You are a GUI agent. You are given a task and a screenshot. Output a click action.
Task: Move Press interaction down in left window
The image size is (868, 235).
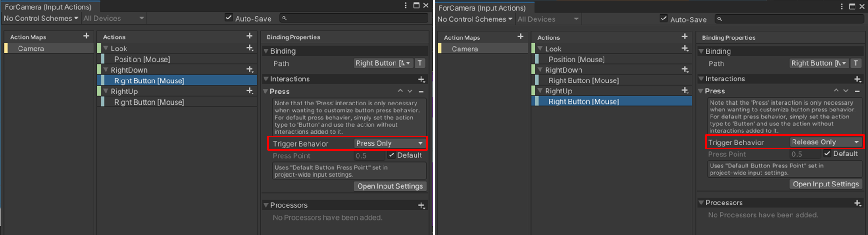pyautogui.click(x=410, y=91)
